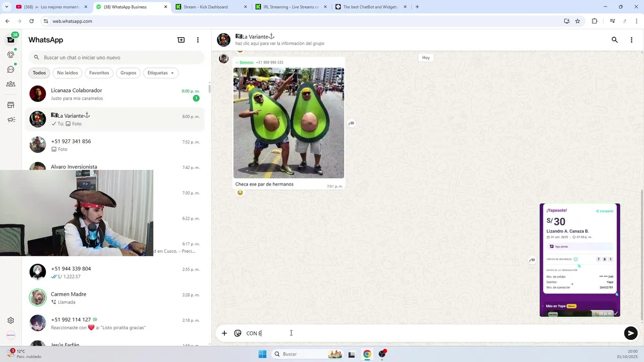Viewport: 644px width, 362px height.
Task: Open La Variante group info header
Action: click(279, 40)
